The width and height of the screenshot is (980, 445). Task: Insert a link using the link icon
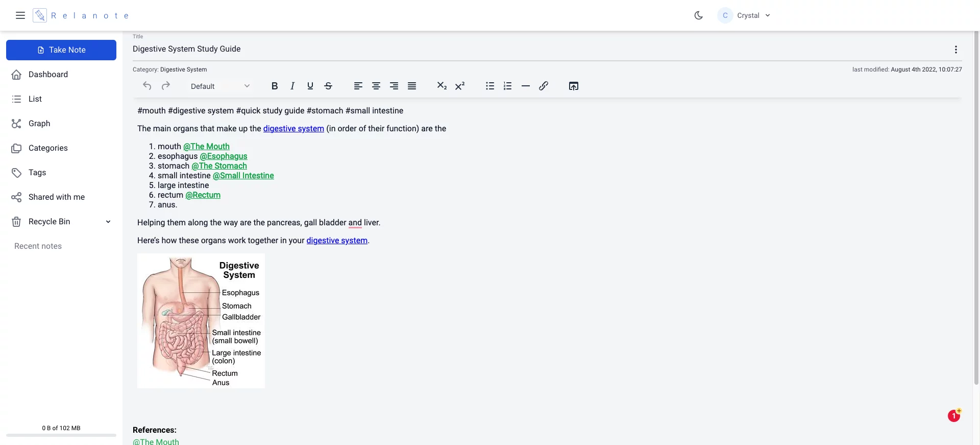[544, 86]
